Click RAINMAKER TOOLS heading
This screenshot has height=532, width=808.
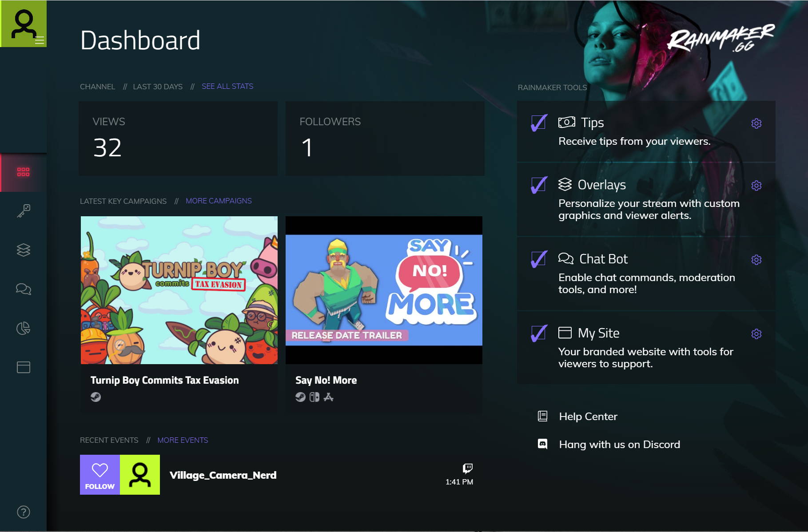pos(552,87)
